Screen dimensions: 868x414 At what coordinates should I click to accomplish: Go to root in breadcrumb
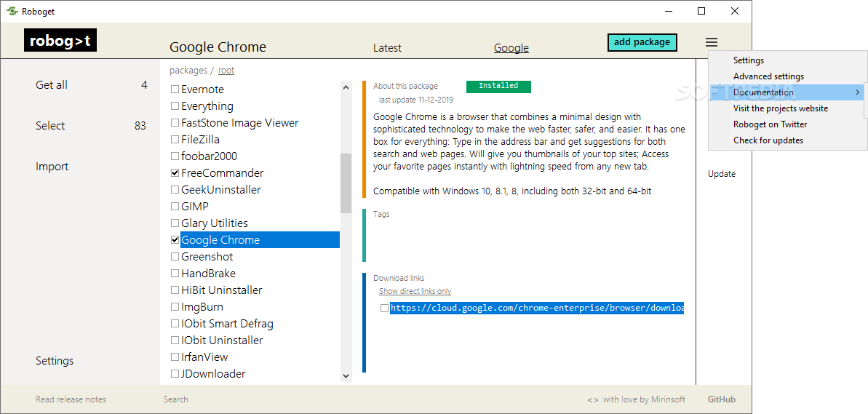click(226, 71)
